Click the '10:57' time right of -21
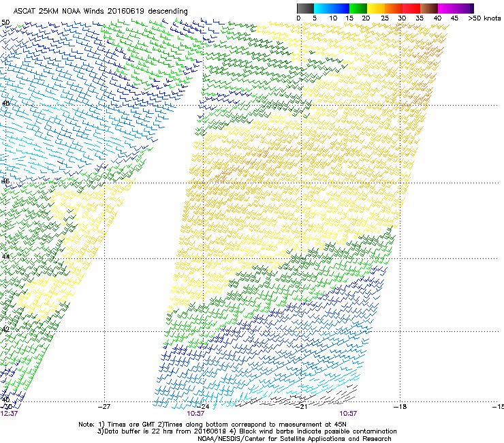The height and width of the screenshot is (443, 504). pos(348,414)
